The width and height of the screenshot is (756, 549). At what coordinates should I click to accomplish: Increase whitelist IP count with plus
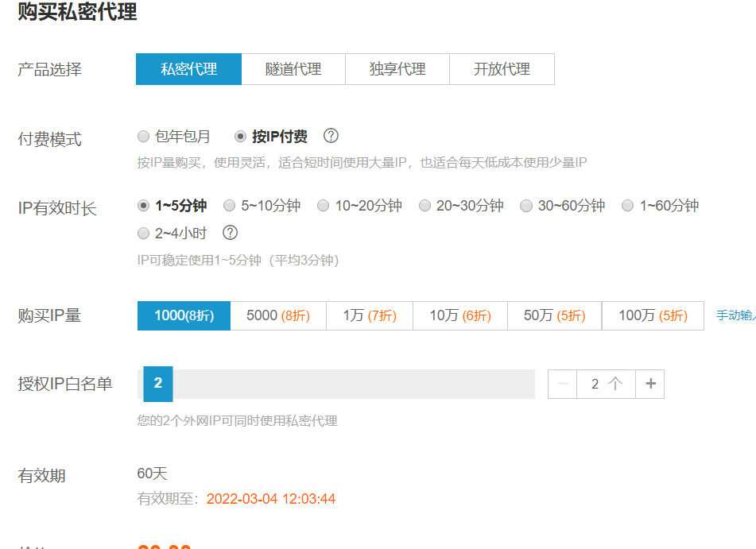[650, 385]
